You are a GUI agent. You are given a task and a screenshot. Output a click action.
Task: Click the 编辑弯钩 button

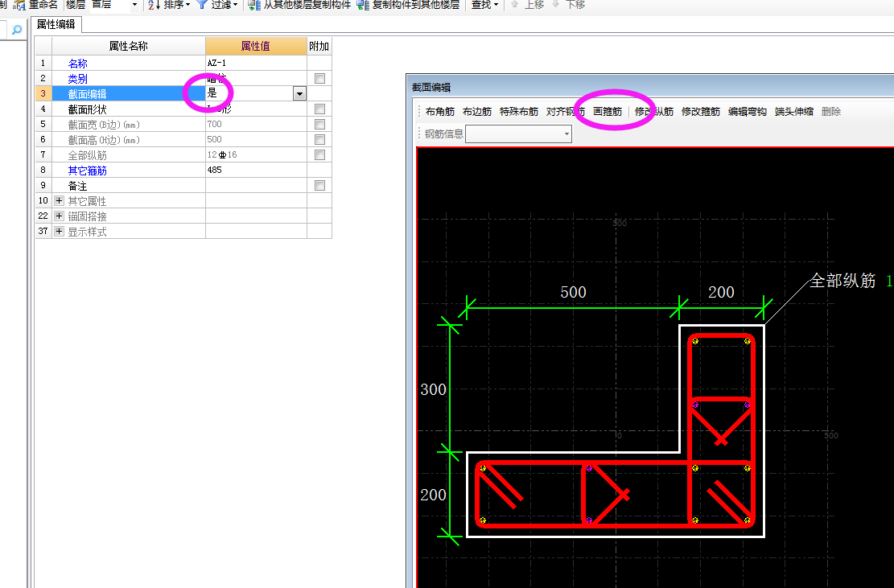(x=748, y=112)
